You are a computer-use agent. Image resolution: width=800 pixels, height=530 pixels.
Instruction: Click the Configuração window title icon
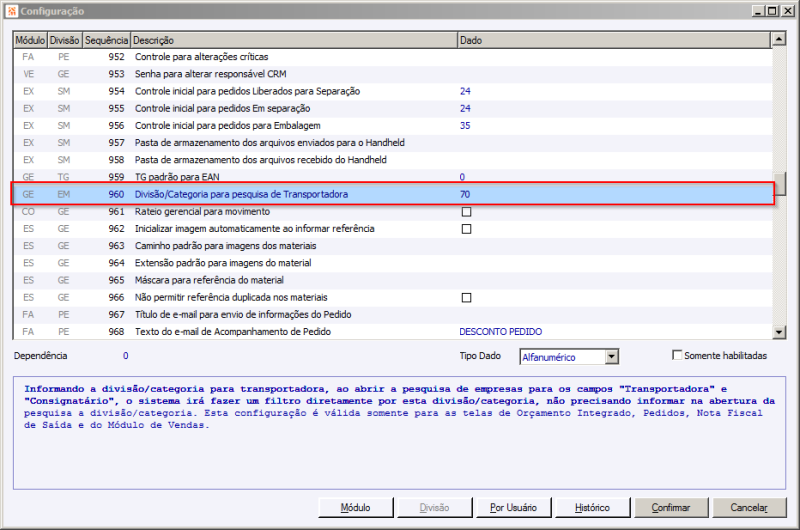click(12, 11)
